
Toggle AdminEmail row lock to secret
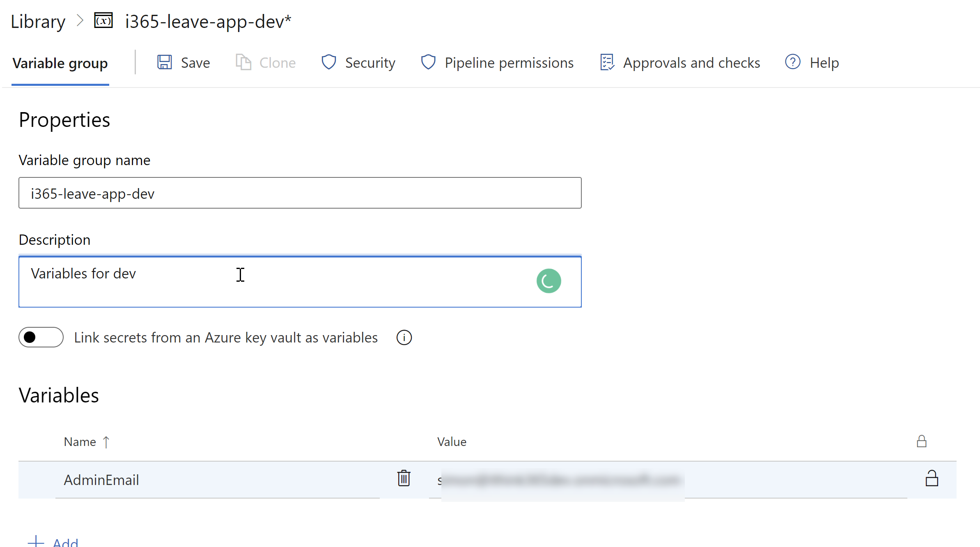[x=932, y=478]
